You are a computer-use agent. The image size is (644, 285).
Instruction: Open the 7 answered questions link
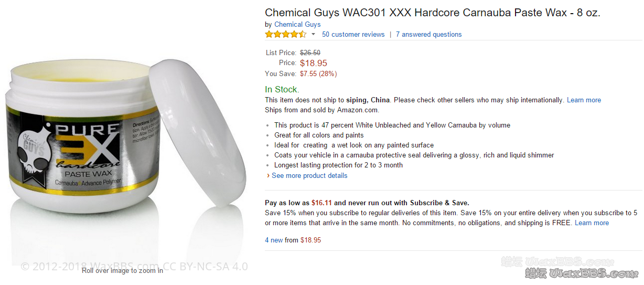pos(428,35)
